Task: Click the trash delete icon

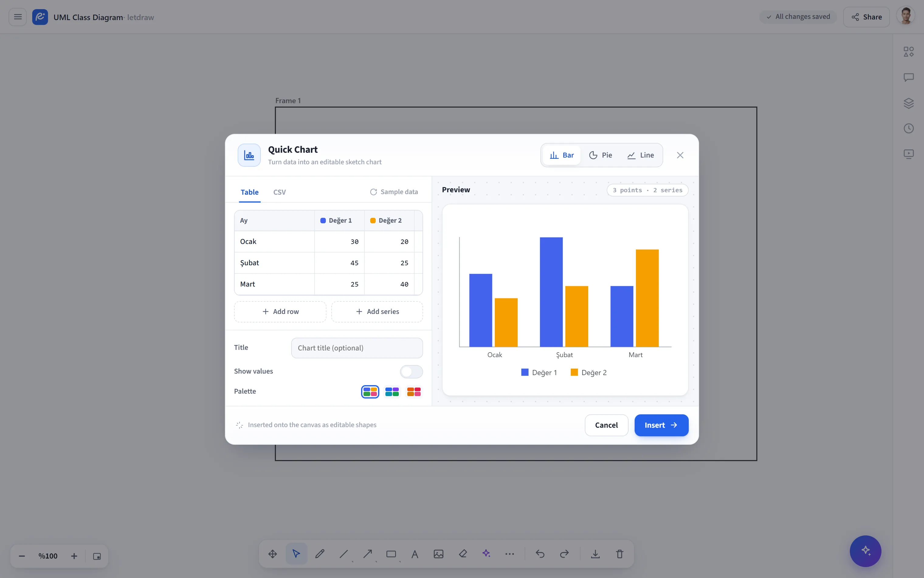Action: point(619,554)
